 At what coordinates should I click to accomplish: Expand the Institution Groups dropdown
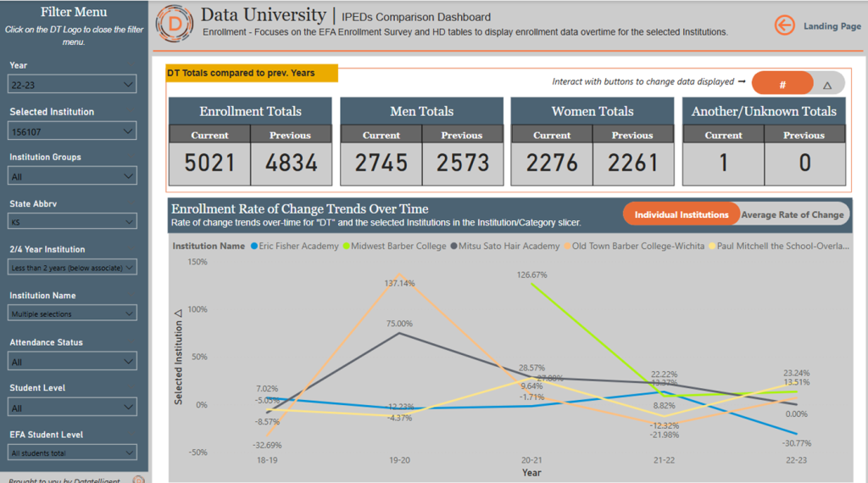click(73, 176)
